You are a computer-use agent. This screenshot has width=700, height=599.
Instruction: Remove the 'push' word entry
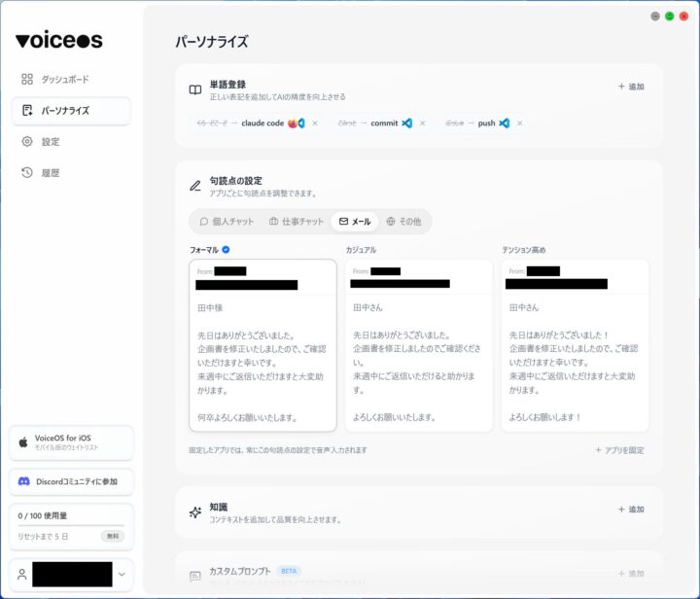pyautogui.click(x=519, y=123)
